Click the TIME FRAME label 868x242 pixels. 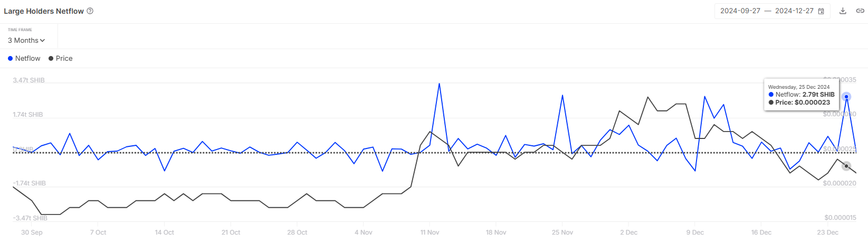pos(20,30)
